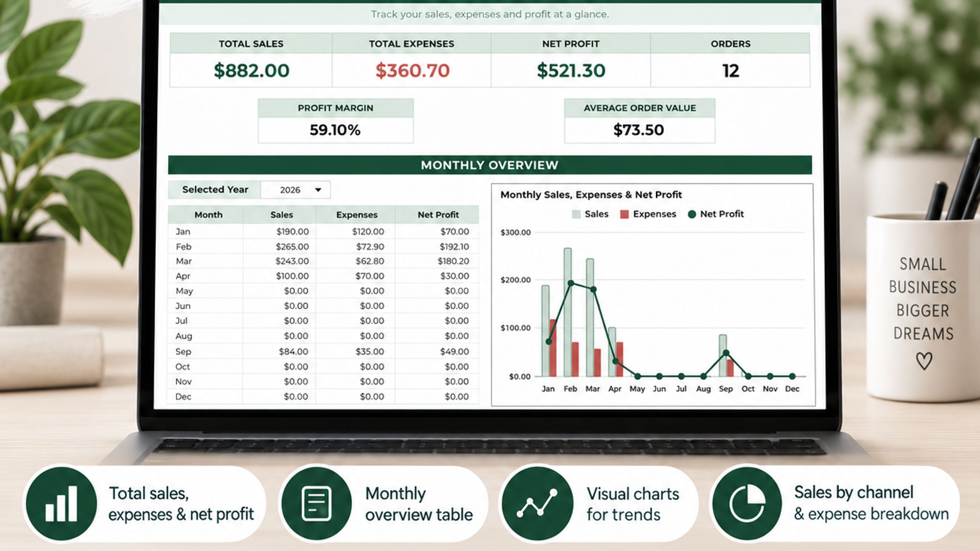980x551 pixels.
Task: Click the $300.00 axis label
Action: 515,232
